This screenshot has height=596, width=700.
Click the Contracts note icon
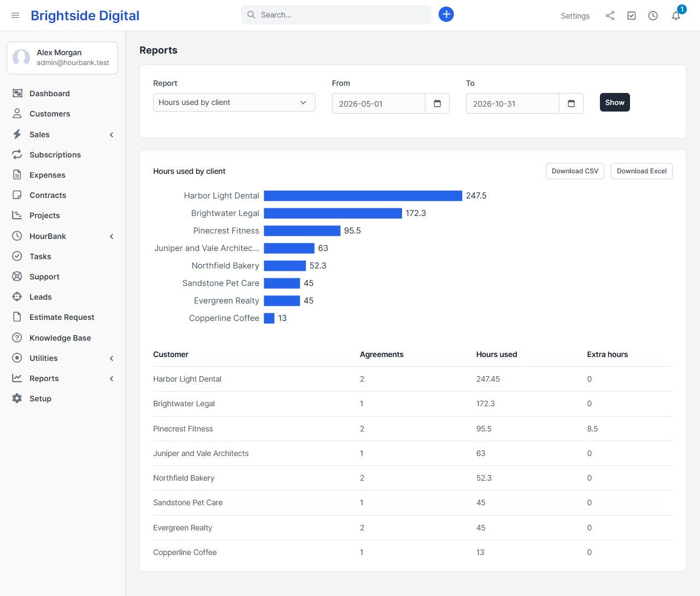[x=17, y=195]
